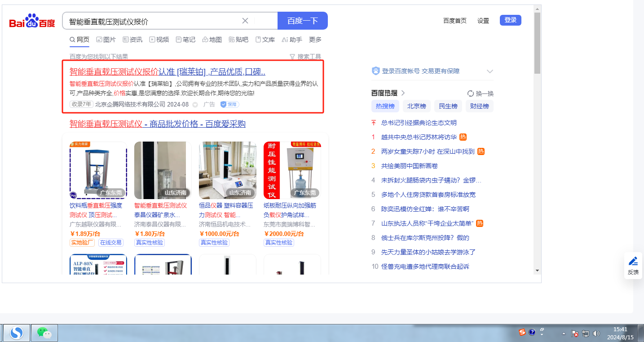Click the 陈奕迅模仿全红婵 hot search item
The image size is (644, 342).
pyautogui.click(x=425, y=209)
